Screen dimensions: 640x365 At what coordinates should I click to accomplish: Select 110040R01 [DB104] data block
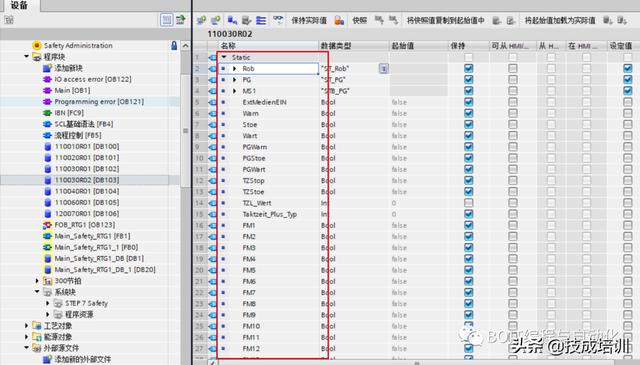(x=87, y=191)
